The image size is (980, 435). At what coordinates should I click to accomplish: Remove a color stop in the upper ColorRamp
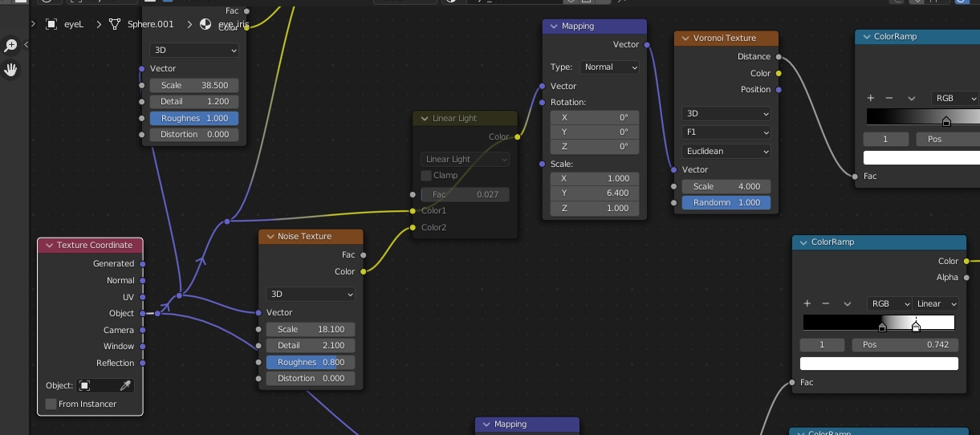click(889, 98)
